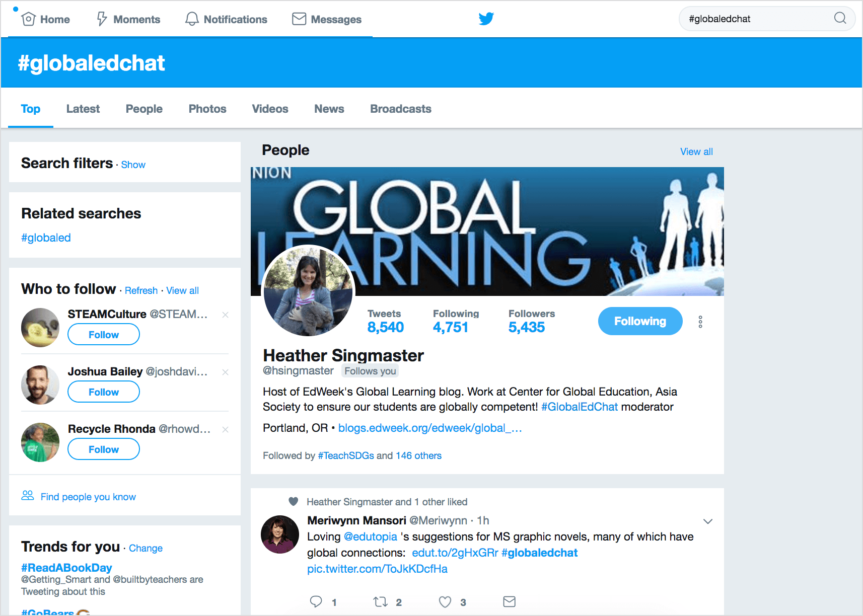Open the @edutopia mention
863x616 pixels.
coord(371,536)
